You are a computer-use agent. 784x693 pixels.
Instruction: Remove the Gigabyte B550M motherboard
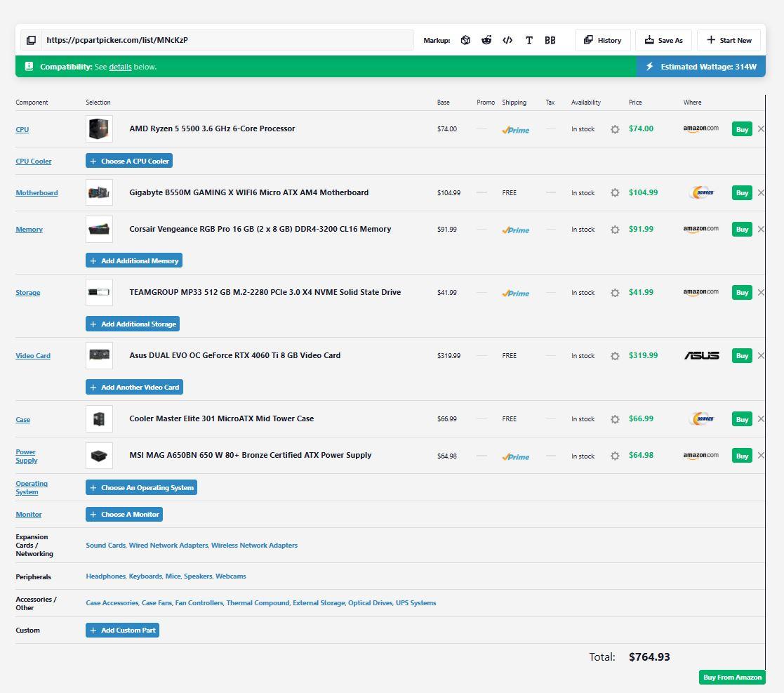761,192
